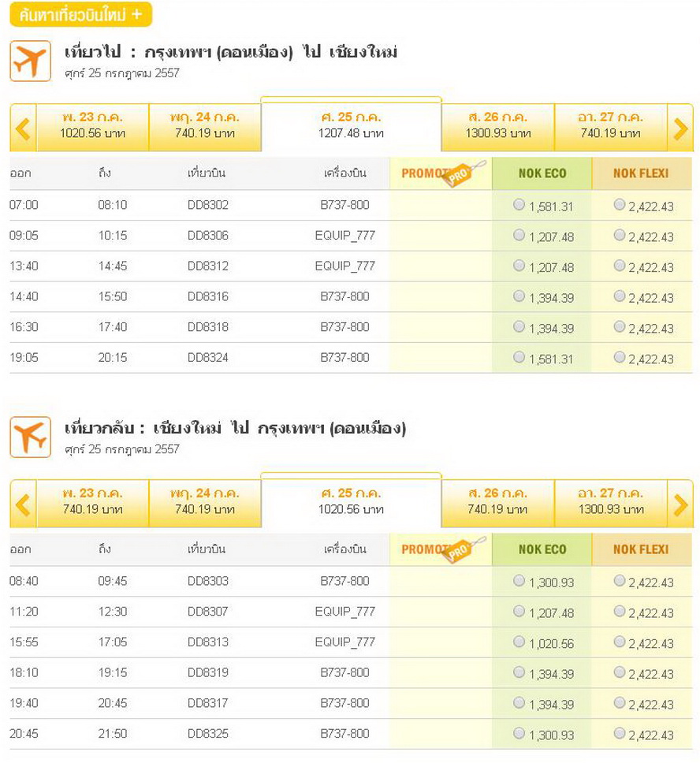
Task: Click the new flight search button
Action: (x=81, y=15)
